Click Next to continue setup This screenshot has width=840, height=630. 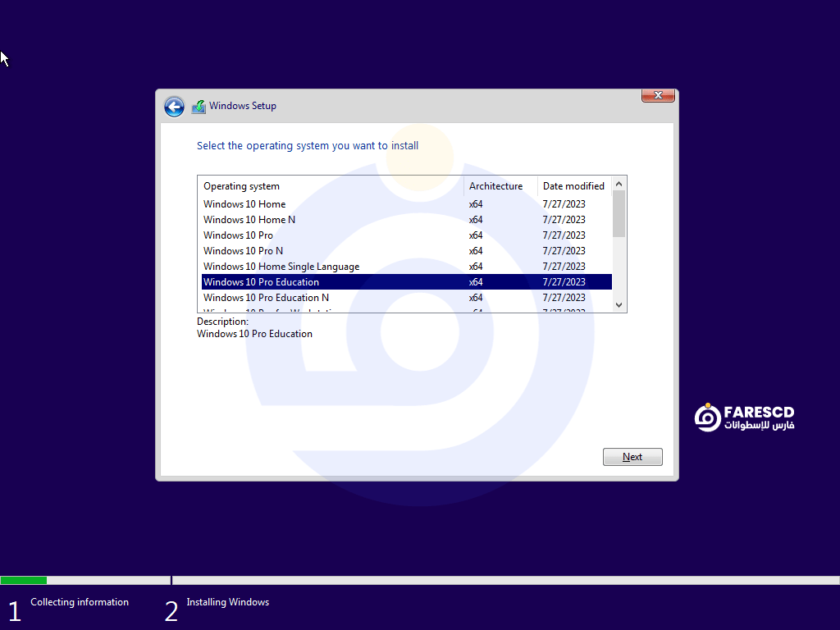click(x=632, y=457)
